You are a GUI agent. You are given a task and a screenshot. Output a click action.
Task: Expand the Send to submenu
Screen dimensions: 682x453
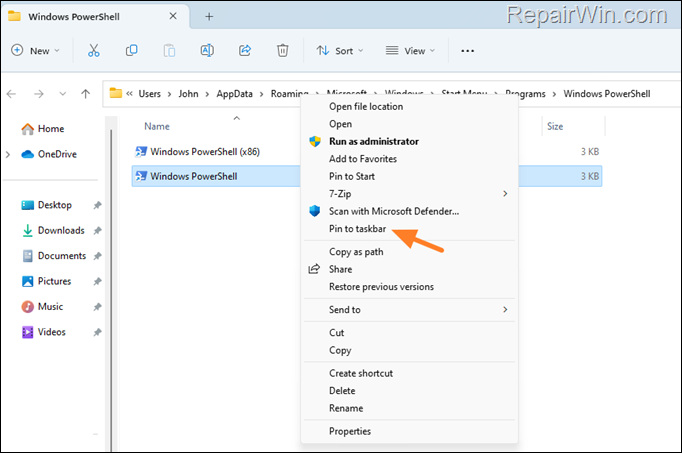(x=409, y=310)
